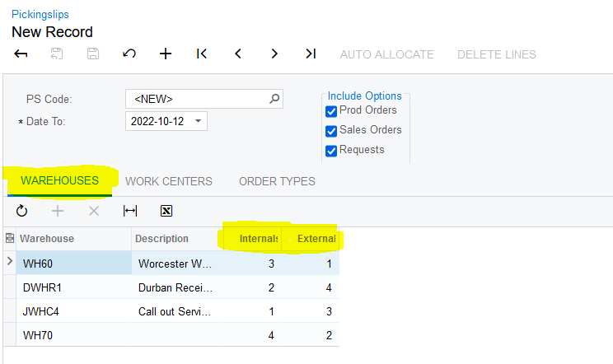613x364 pixels.
Task: Open the Order Types tab
Action: [277, 181]
